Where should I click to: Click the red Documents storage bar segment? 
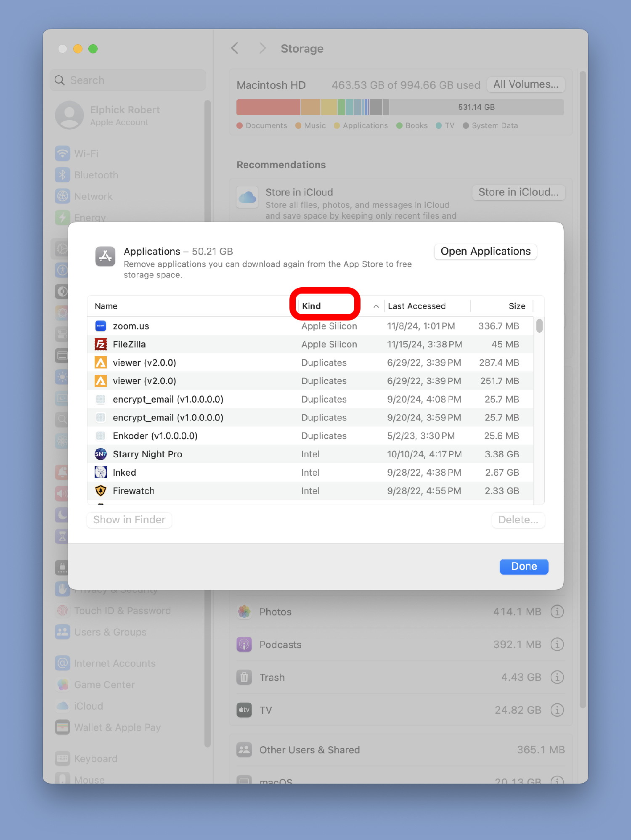[268, 107]
